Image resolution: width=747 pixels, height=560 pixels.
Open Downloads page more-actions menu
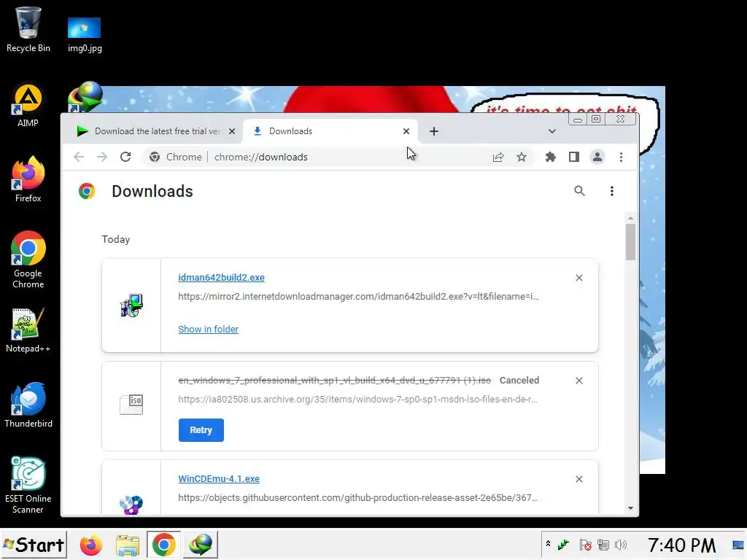tap(612, 191)
